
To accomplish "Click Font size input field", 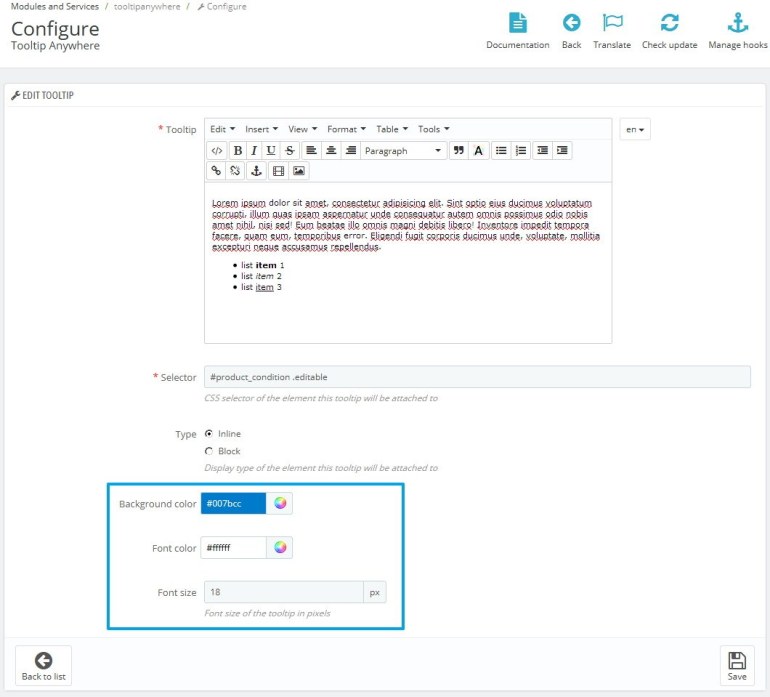I will tap(284, 592).
